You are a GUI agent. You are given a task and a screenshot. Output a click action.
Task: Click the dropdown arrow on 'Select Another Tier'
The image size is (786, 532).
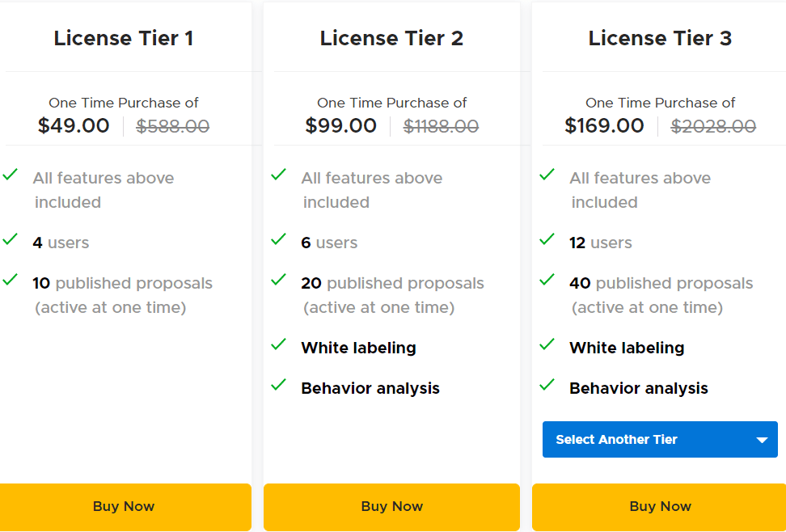coord(761,439)
